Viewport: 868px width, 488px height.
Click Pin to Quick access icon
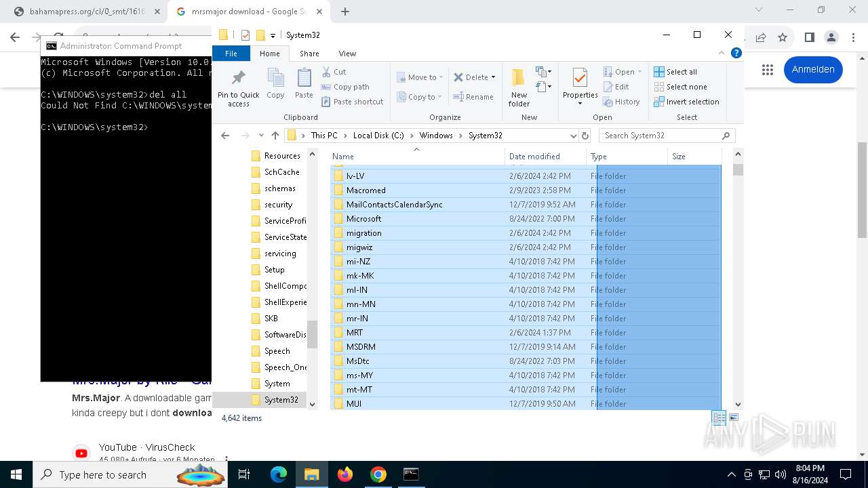click(238, 87)
